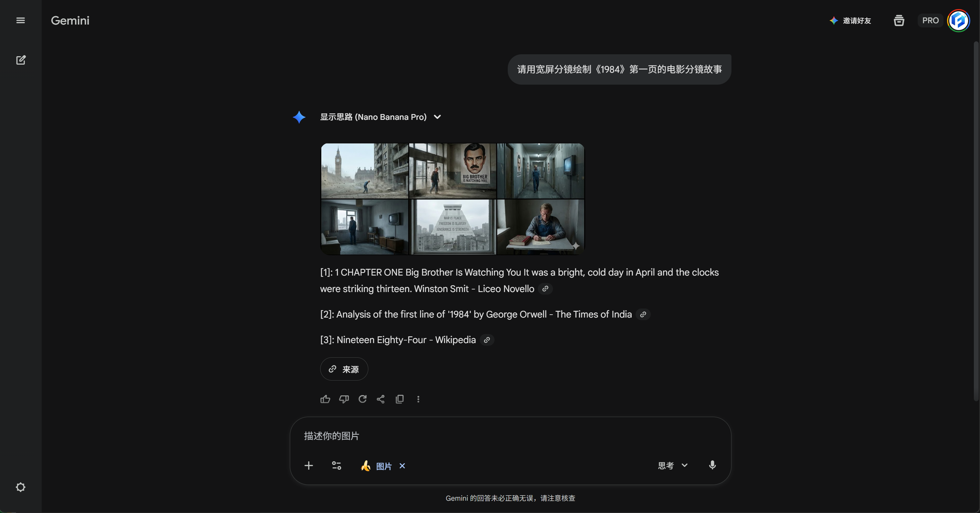Image resolution: width=980 pixels, height=513 pixels.
Task: Click the 来源 sources button
Action: (x=344, y=369)
